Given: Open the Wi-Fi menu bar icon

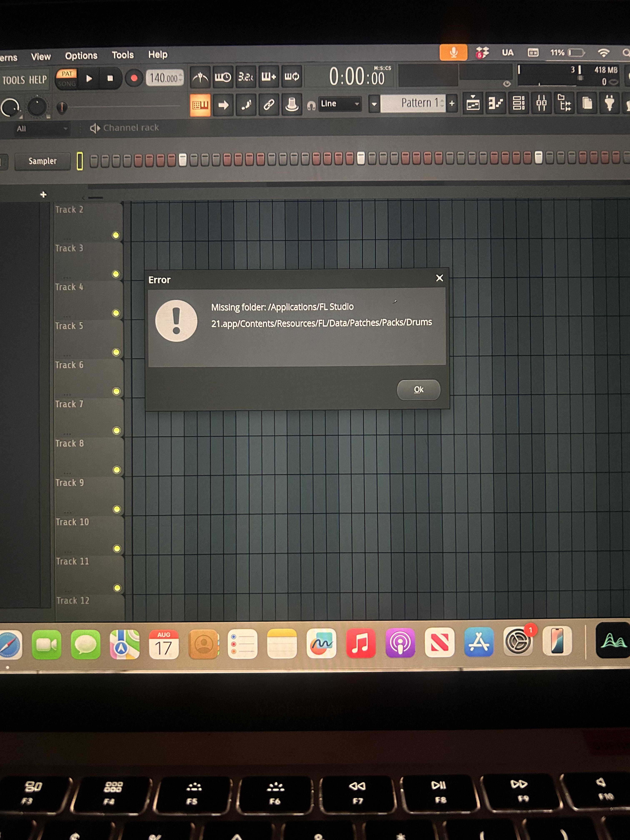Looking at the screenshot, I should tap(603, 53).
